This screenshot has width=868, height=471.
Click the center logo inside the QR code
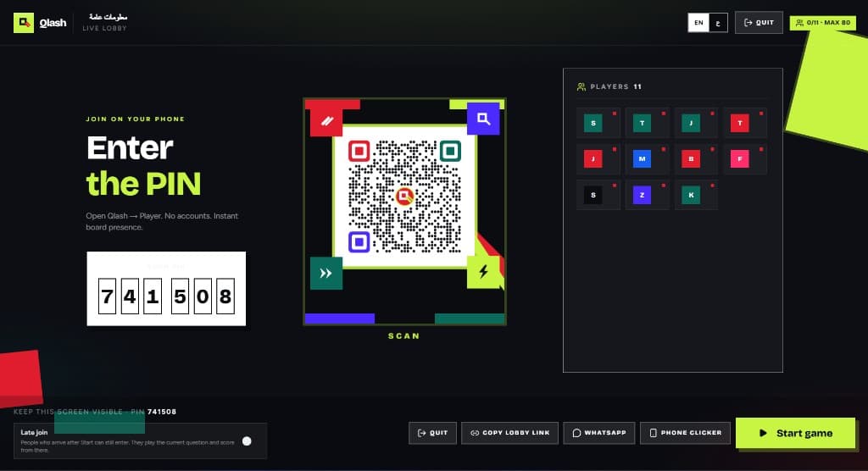tap(404, 196)
